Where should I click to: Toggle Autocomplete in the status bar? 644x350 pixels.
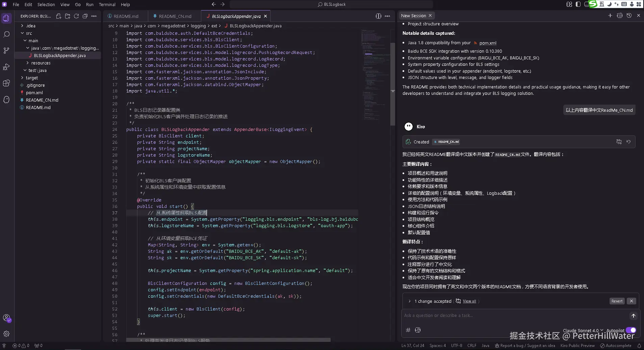pyautogui.click(x=616, y=346)
